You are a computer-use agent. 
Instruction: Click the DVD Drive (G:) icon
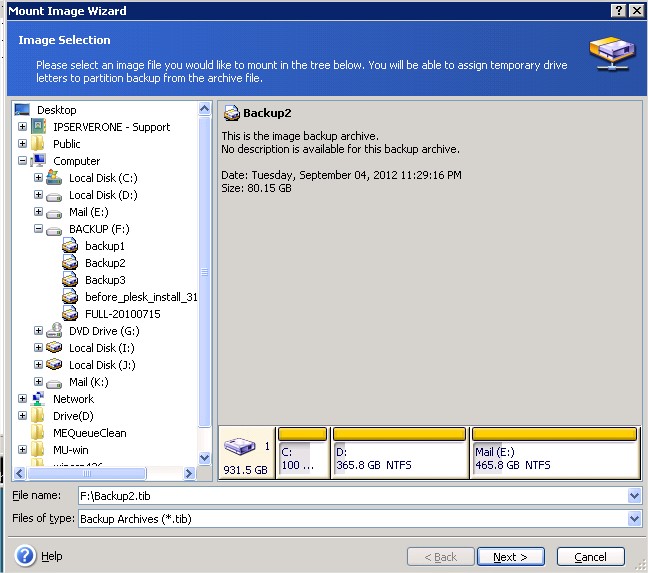(54, 331)
